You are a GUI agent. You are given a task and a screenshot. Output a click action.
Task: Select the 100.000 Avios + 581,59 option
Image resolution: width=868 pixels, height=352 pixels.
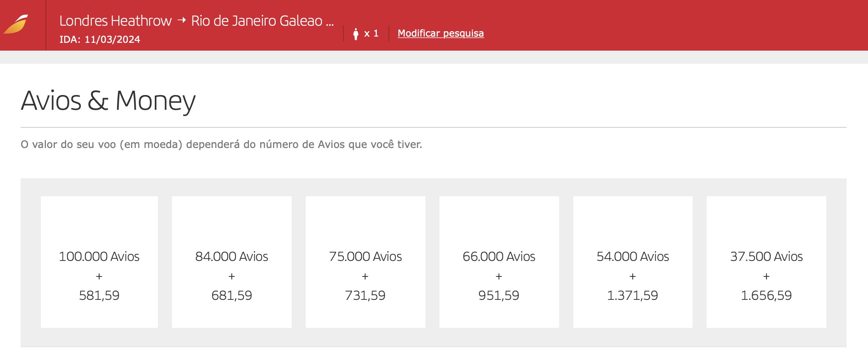coord(99,262)
